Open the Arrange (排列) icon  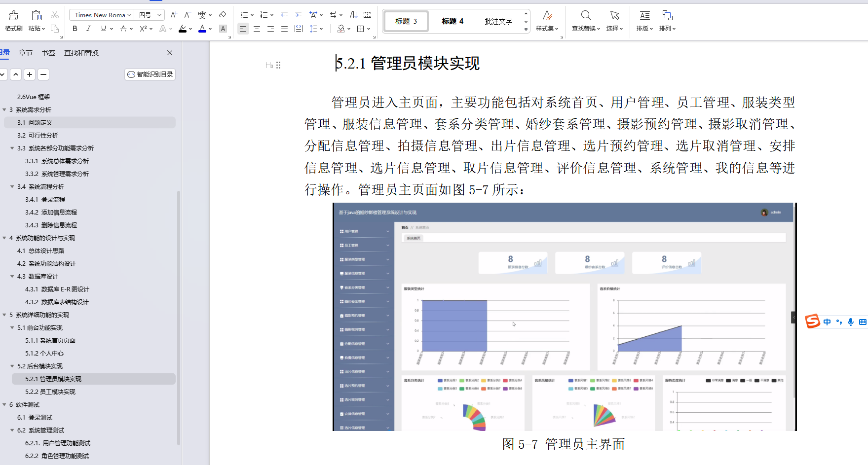click(x=667, y=15)
